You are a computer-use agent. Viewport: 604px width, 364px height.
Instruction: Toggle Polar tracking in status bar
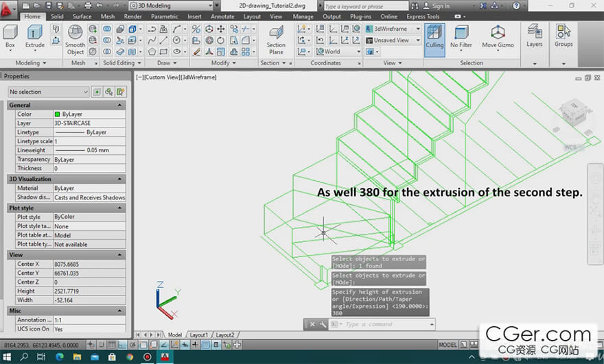[x=132, y=345]
